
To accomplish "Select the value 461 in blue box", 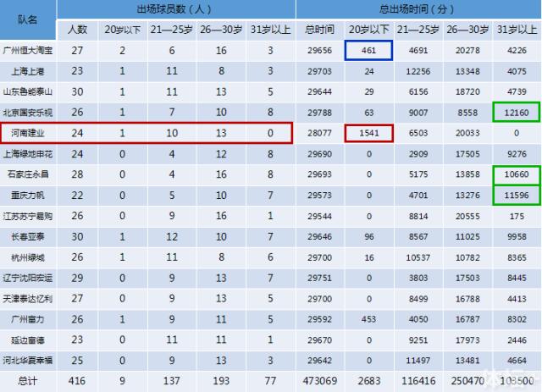I will coord(369,51).
